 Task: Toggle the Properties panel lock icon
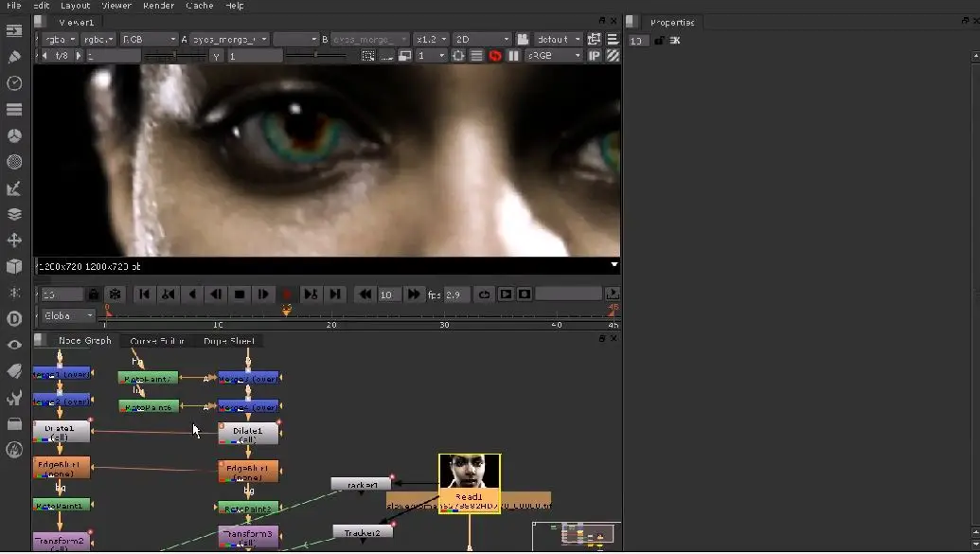coord(659,40)
